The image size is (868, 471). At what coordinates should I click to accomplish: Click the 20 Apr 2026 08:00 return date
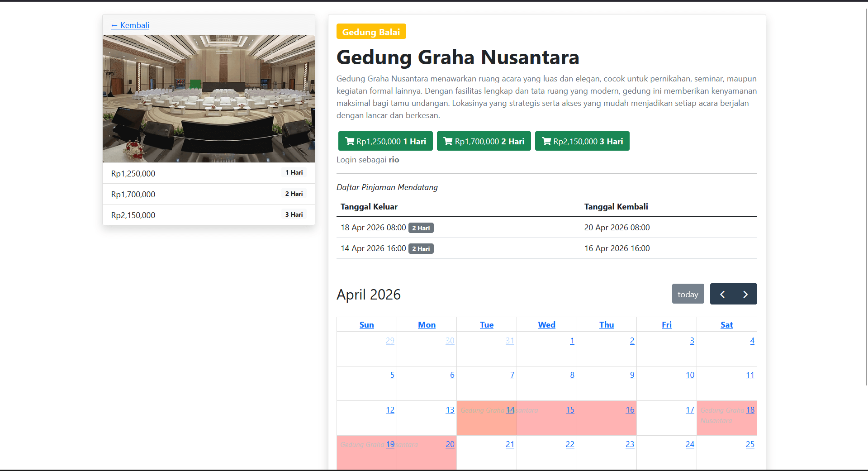[x=617, y=228]
